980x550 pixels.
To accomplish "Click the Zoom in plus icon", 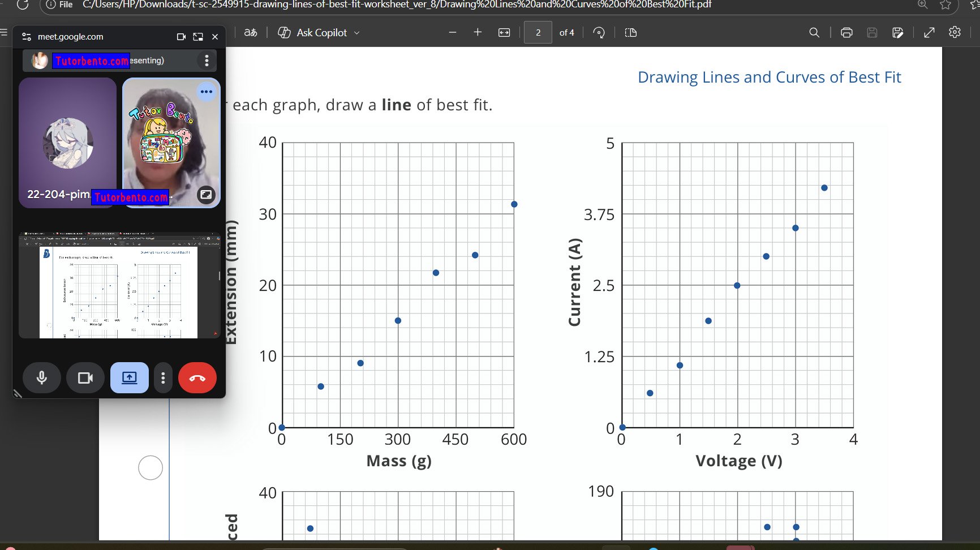I will coord(478,33).
